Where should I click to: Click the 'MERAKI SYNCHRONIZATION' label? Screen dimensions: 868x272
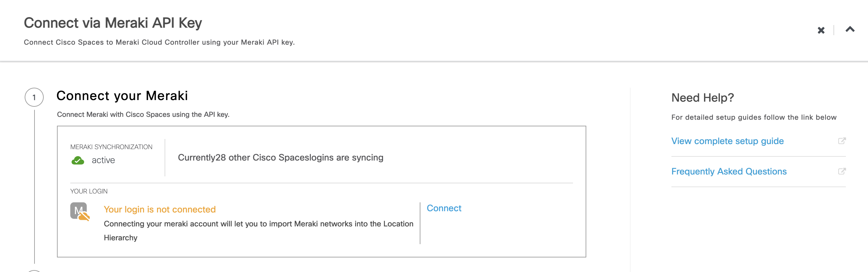[111, 147]
